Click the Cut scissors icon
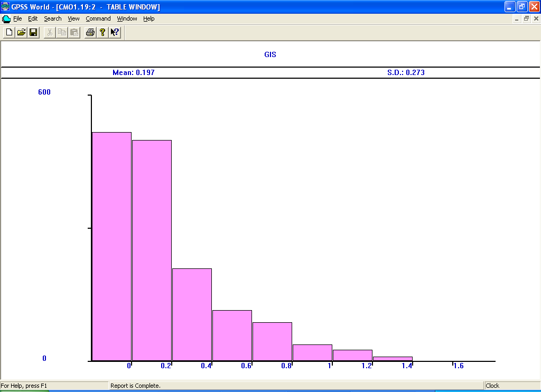This screenshot has width=541, height=392. tap(50, 32)
